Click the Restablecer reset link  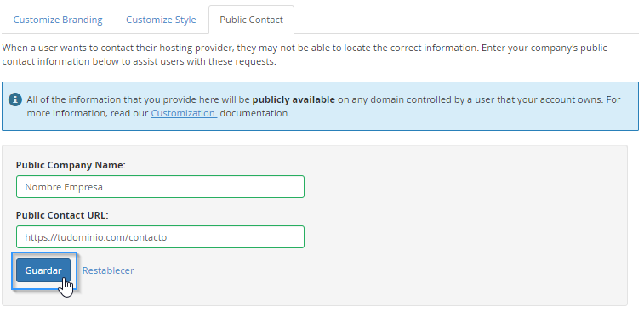(x=108, y=270)
